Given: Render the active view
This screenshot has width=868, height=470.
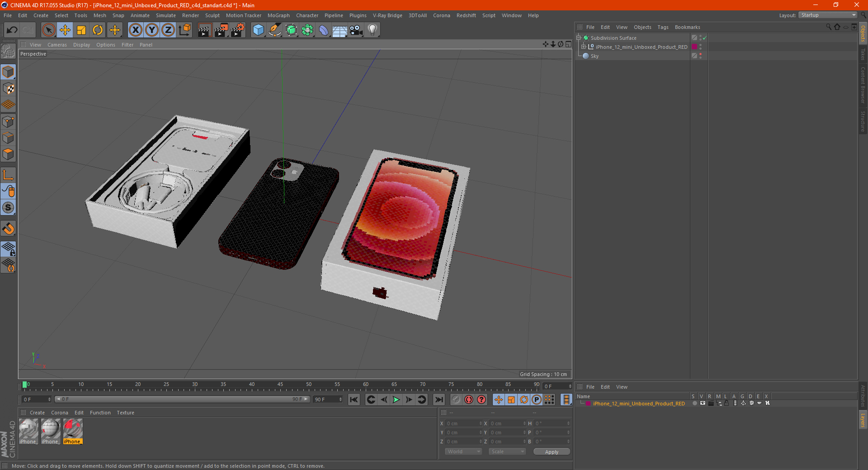Looking at the screenshot, I should click(x=204, y=30).
